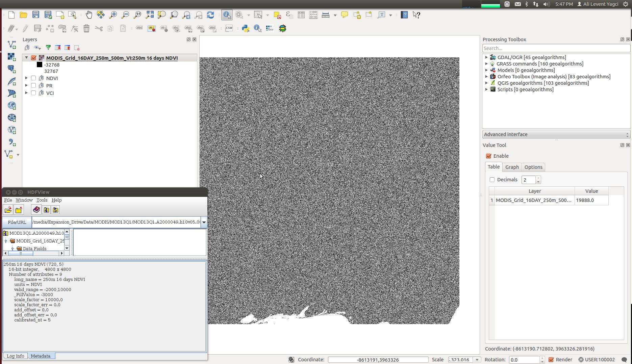The height and width of the screenshot is (364, 632).
Task: Click the Zoom Out magnifier tool
Action: tap(125, 15)
